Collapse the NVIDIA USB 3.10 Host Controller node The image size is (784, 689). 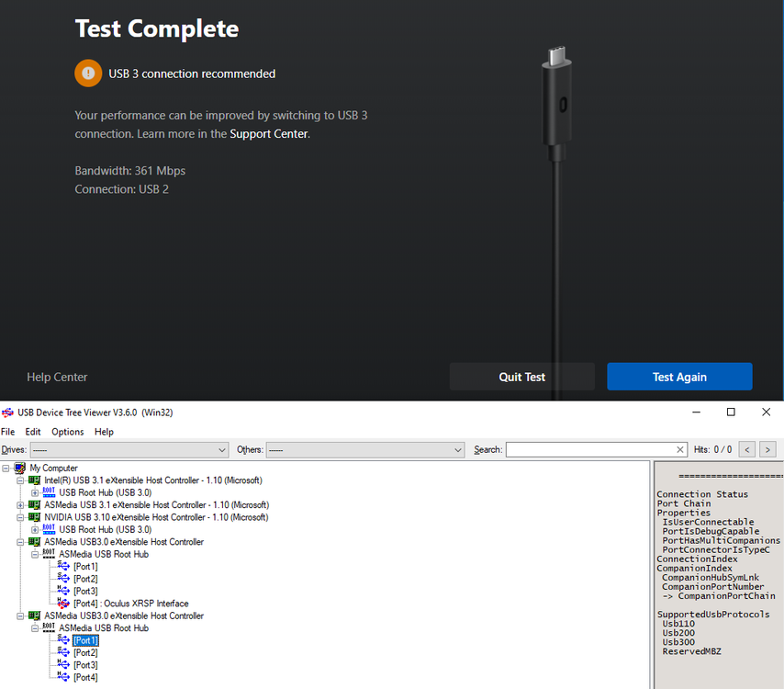pyautogui.click(x=20, y=517)
